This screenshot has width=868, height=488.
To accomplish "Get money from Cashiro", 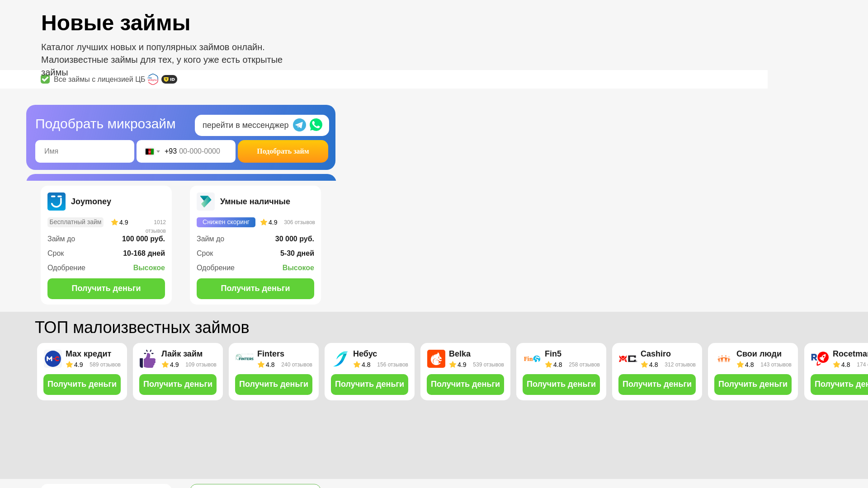I will pyautogui.click(x=657, y=385).
